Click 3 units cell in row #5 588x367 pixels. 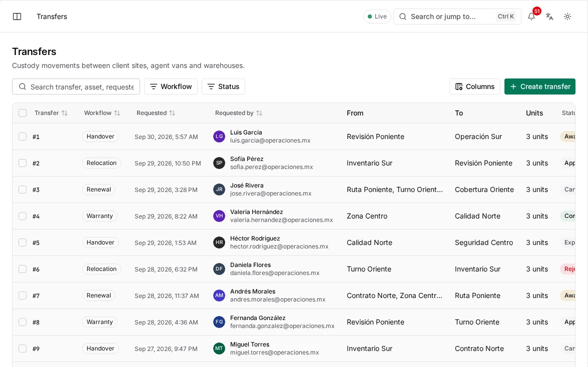(537, 242)
